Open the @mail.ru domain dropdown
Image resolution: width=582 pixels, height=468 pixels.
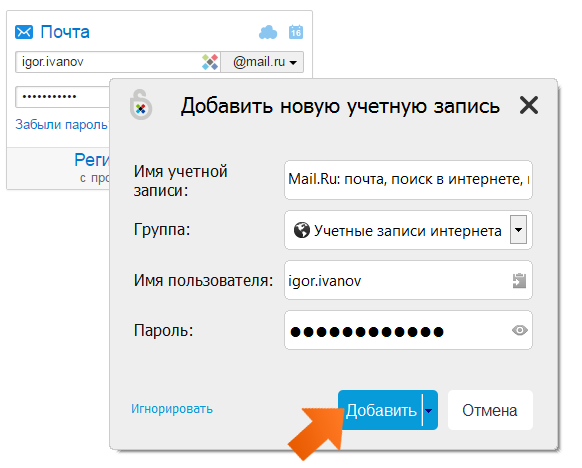click(x=262, y=62)
